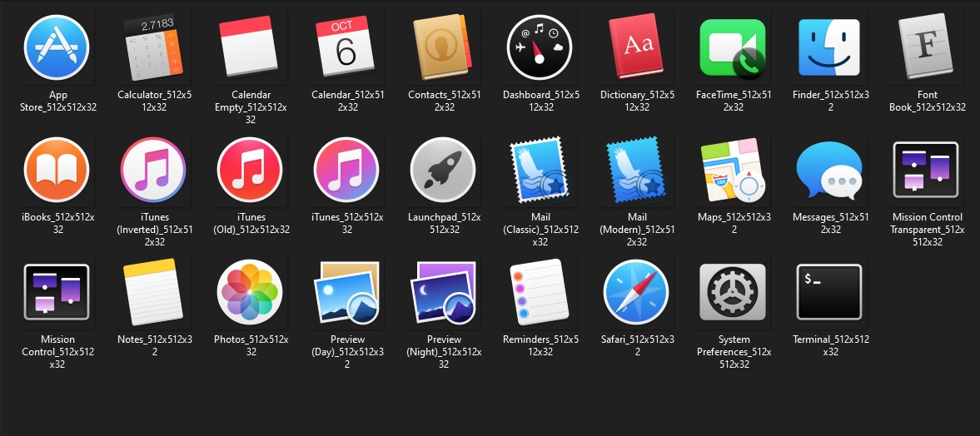This screenshot has width=980, height=436.
Task: Click the Calculator icon thumbnail
Action: point(154,48)
